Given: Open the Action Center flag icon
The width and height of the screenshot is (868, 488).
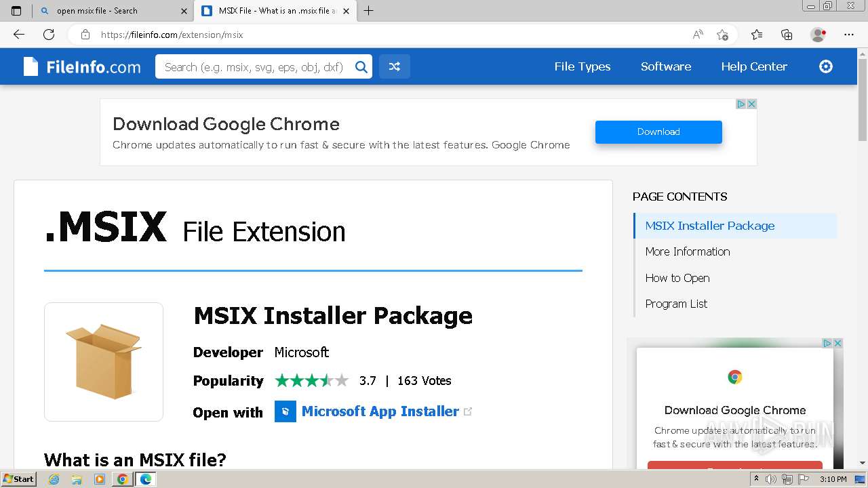Looking at the screenshot, I should point(803,479).
